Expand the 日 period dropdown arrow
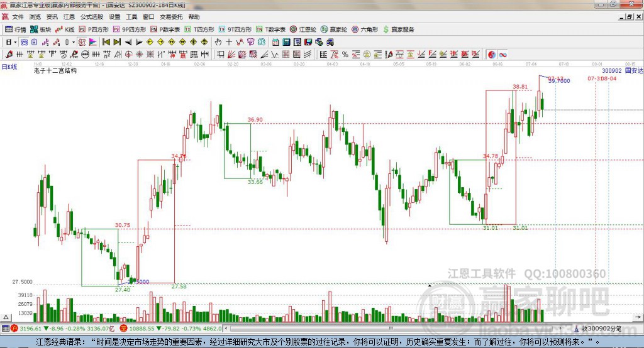The height and width of the screenshot is (348, 644). (15, 42)
